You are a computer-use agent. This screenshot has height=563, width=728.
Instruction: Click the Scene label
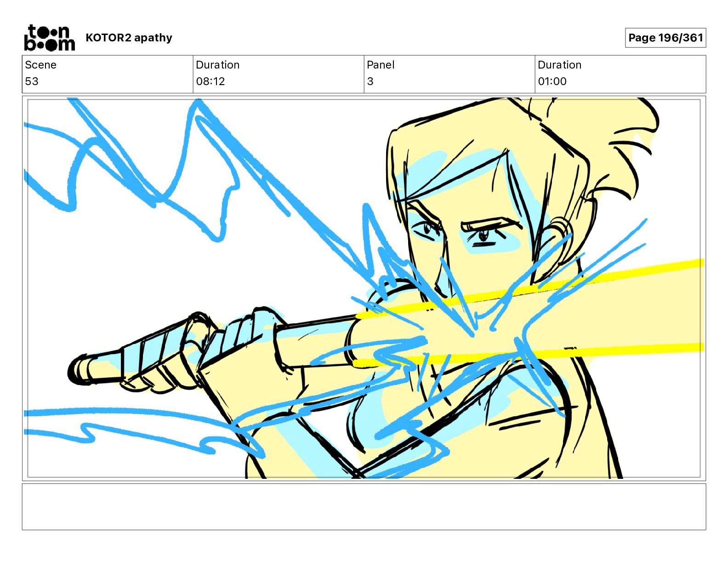point(40,65)
